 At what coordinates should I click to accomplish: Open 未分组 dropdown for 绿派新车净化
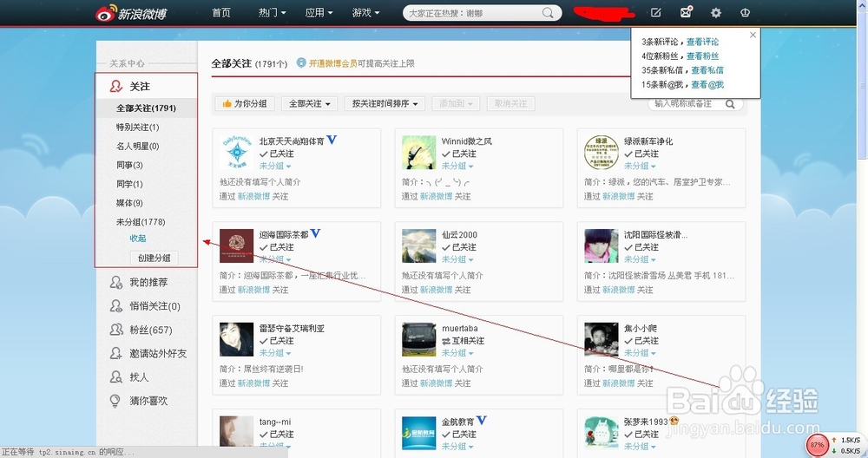coord(640,166)
